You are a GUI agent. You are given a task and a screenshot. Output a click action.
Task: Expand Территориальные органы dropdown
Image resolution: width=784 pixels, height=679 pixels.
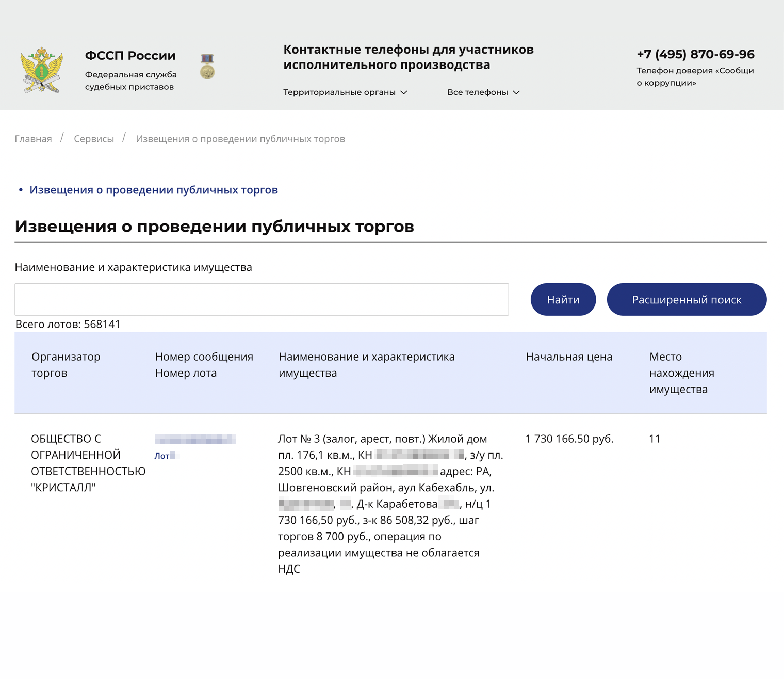coord(345,92)
